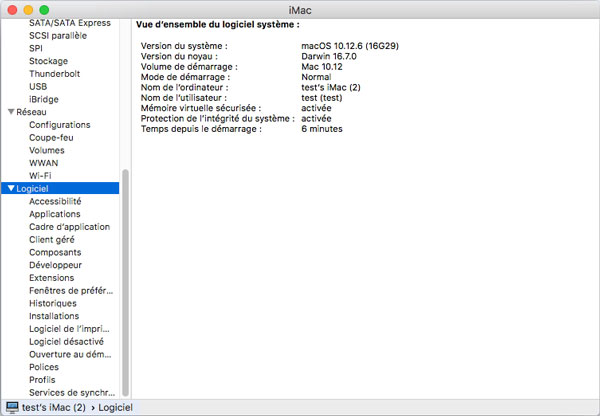600x416 pixels.
Task: Open Thunderbolt hardware details
Action: (54, 73)
